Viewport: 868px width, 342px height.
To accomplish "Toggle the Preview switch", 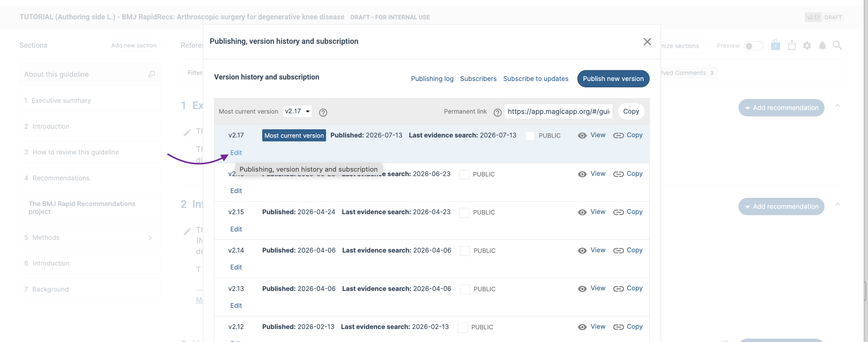I will 753,46.
